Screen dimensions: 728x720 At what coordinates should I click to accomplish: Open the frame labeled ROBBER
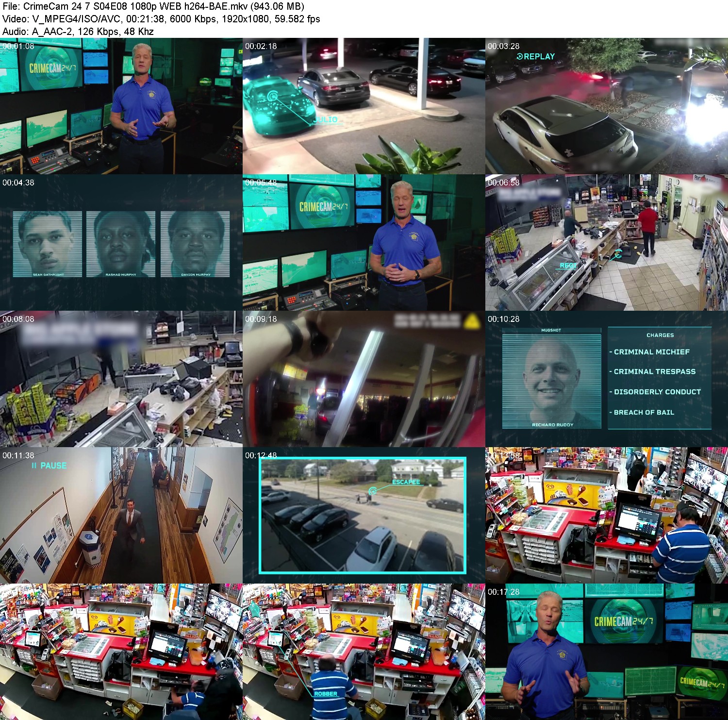364,652
